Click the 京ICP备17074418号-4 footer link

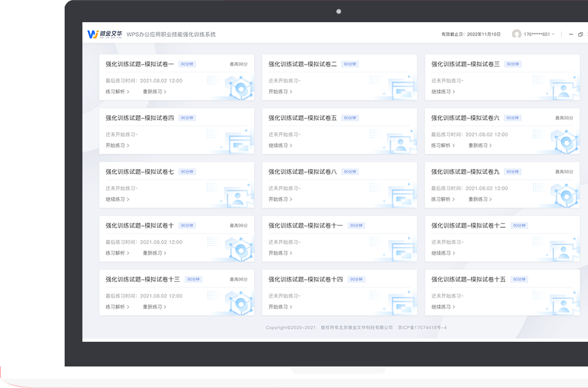click(x=422, y=327)
